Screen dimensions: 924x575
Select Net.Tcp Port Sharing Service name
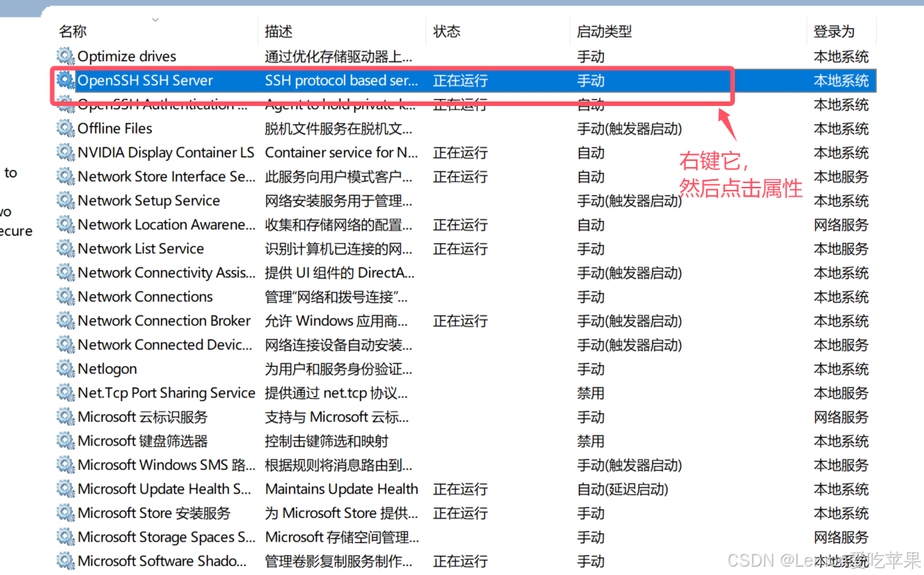point(166,393)
